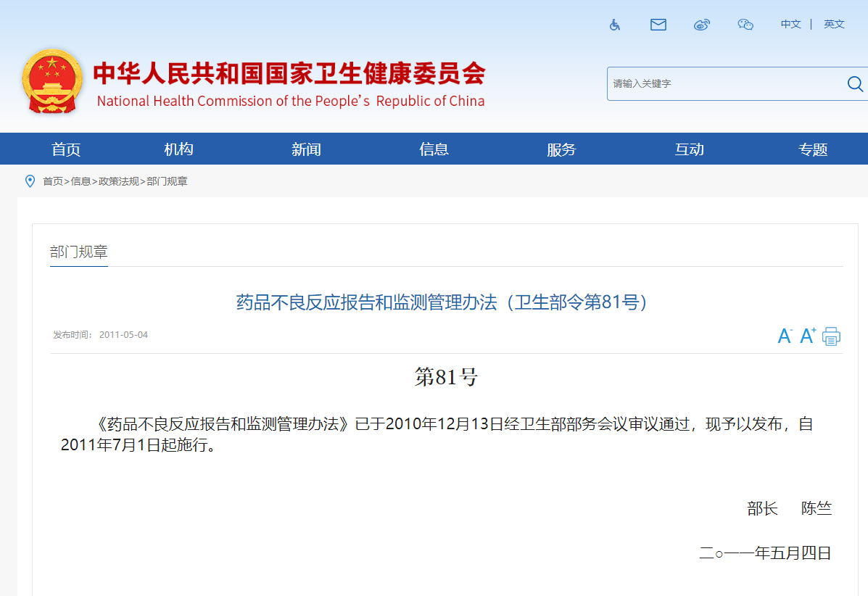Click the 部长 title text

[x=763, y=508]
